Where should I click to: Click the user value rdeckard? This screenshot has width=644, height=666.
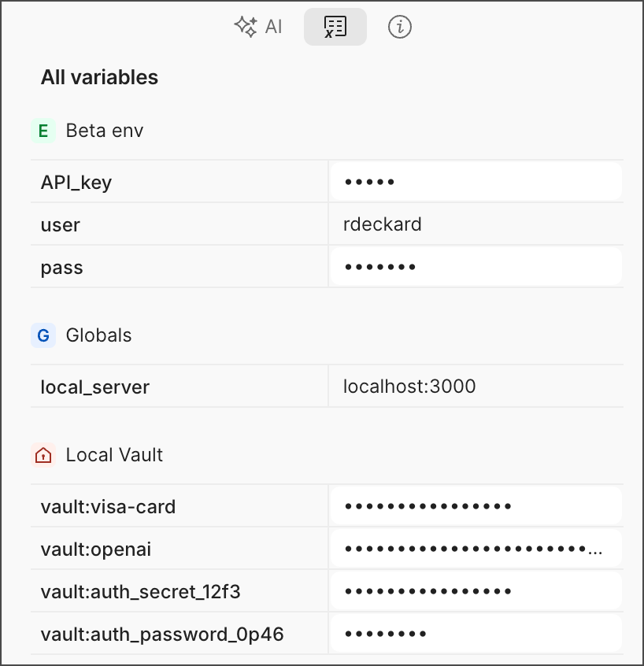[x=383, y=225]
